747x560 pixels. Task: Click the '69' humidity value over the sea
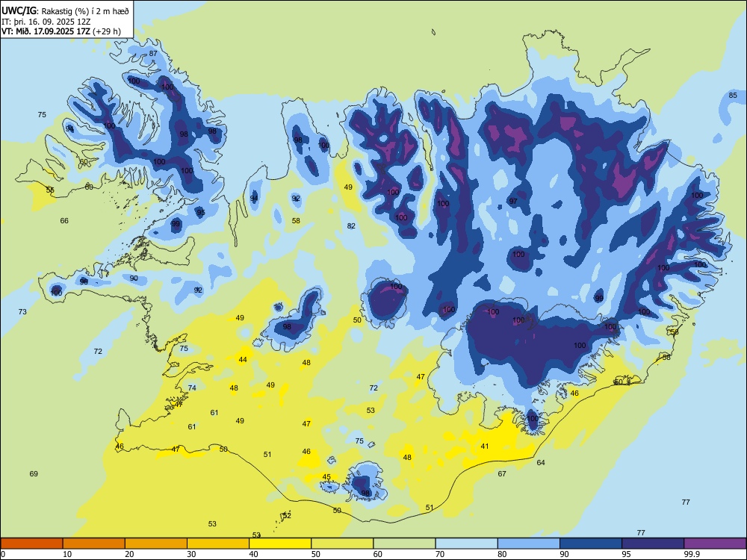pyautogui.click(x=34, y=474)
